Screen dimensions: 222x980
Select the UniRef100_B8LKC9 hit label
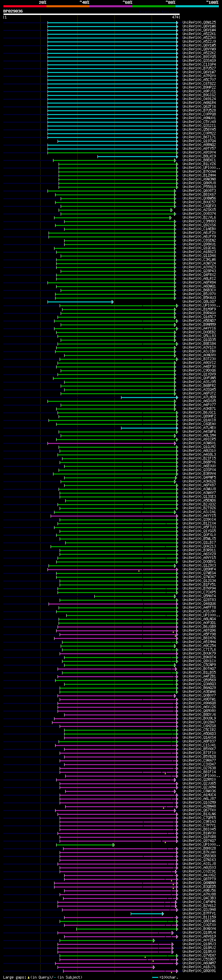click(x=199, y=156)
